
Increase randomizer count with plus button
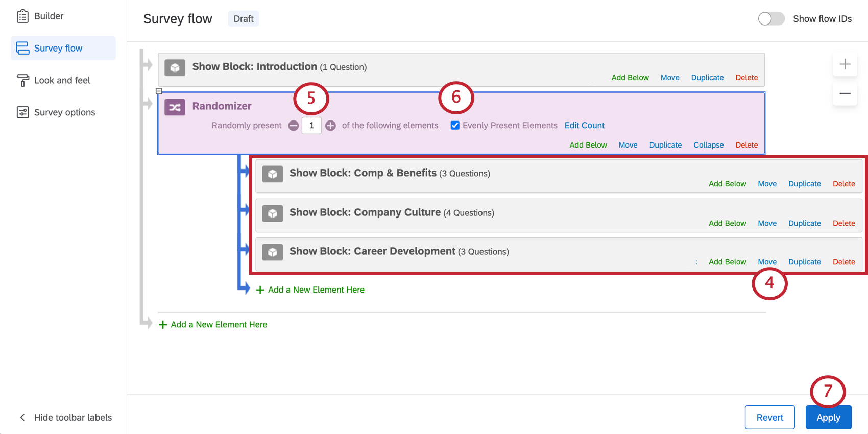pos(331,126)
